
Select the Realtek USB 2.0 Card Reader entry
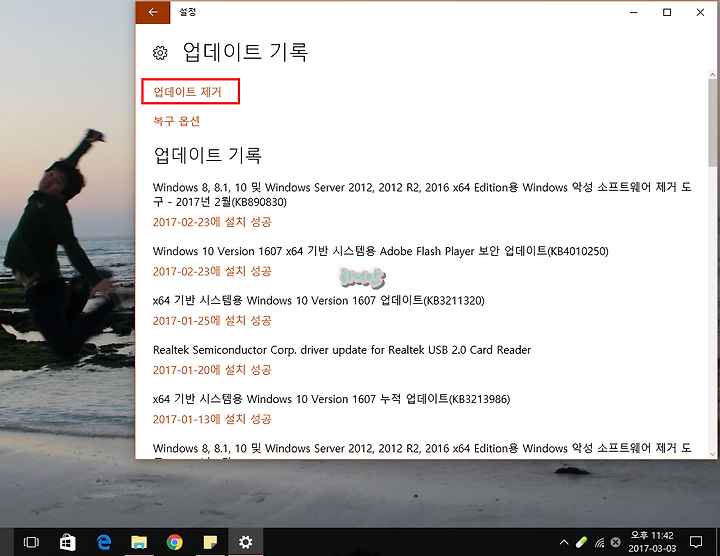pos(342,350)
